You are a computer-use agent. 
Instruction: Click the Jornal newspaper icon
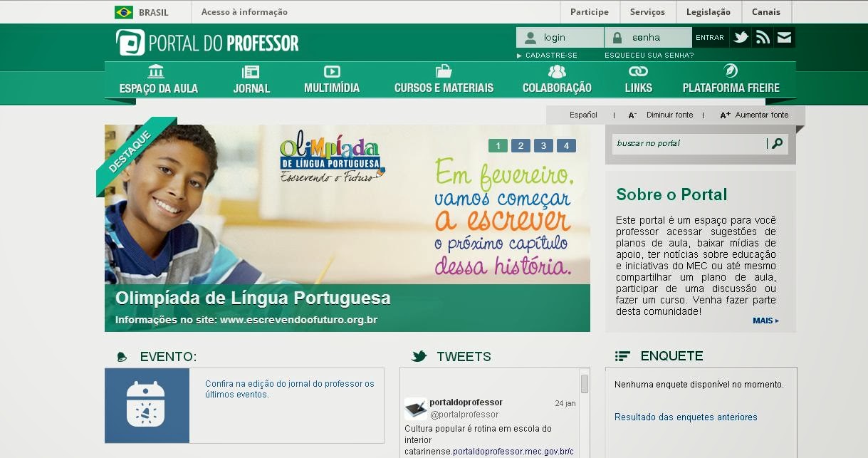click(x=251, y=71)
